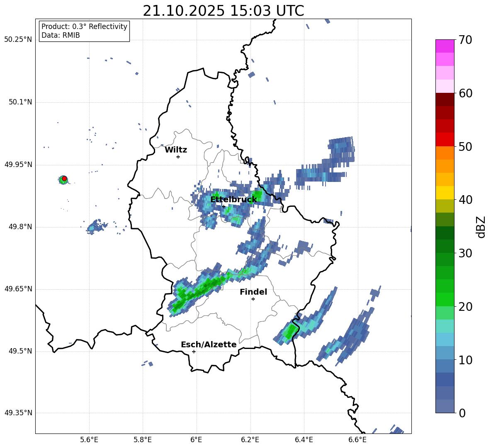Click the 70 value on the dBZ colorbar

(465, 40)
